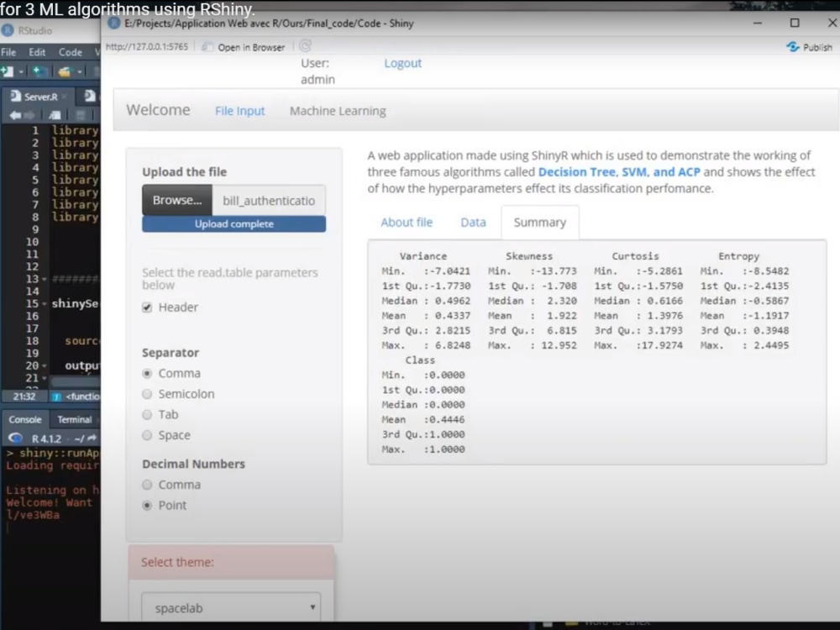Collapse the code fold at line 20
Image resolution: width=840 pixels, height=630 pixels.
tap(44, 366)
